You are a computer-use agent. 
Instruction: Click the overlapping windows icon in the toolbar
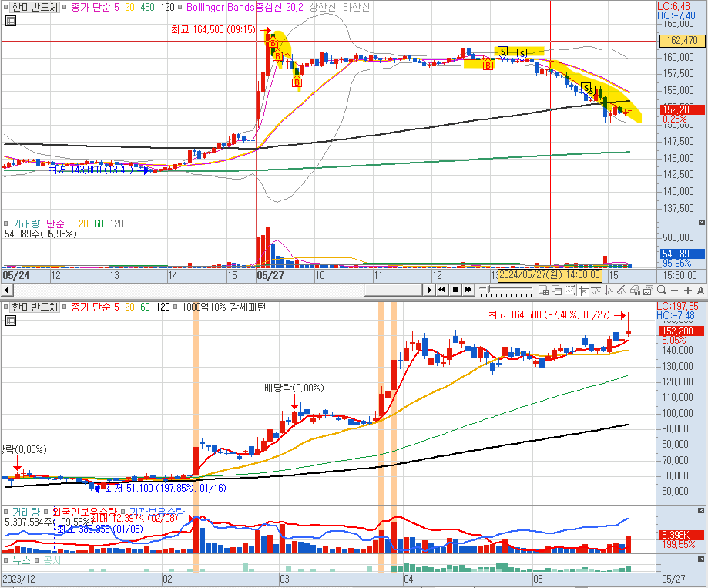(557, 291)
